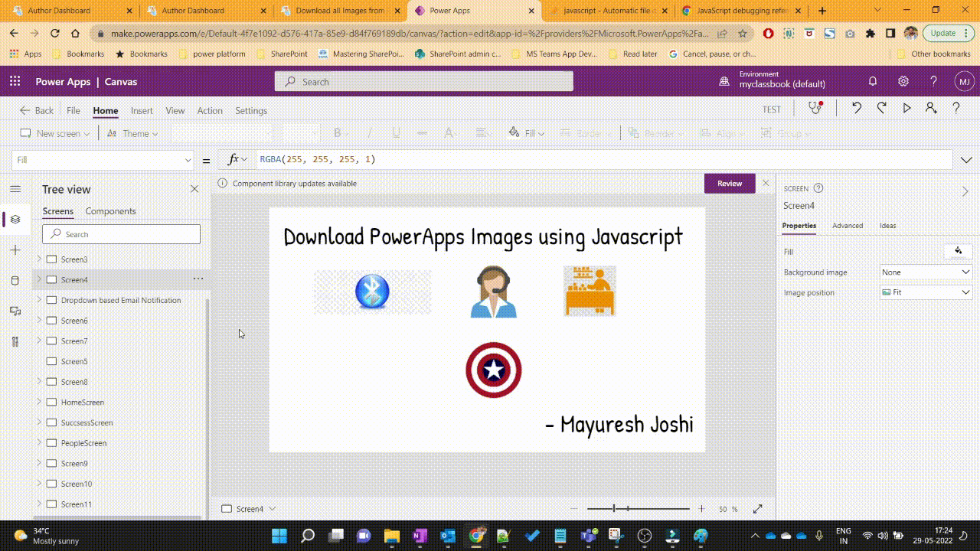Open the Windows Start menu
The image size is (980, 551).
click(x=279, y=536)
